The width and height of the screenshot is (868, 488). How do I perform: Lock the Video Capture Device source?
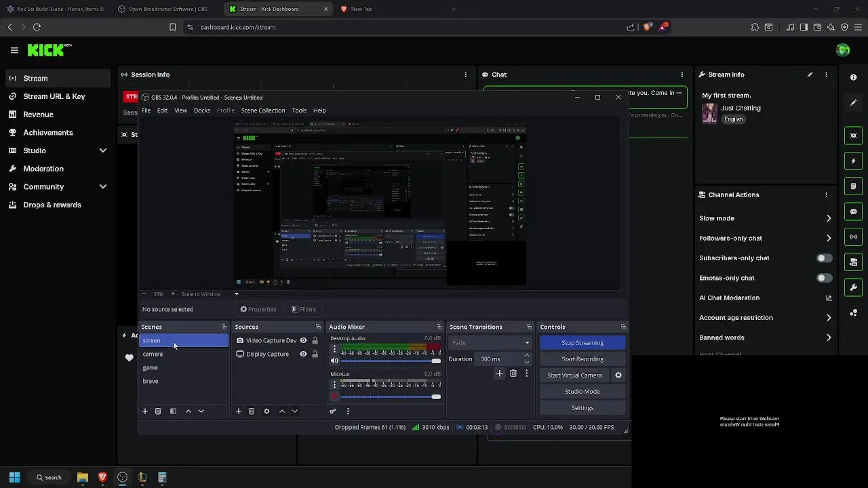pos(315,340)
